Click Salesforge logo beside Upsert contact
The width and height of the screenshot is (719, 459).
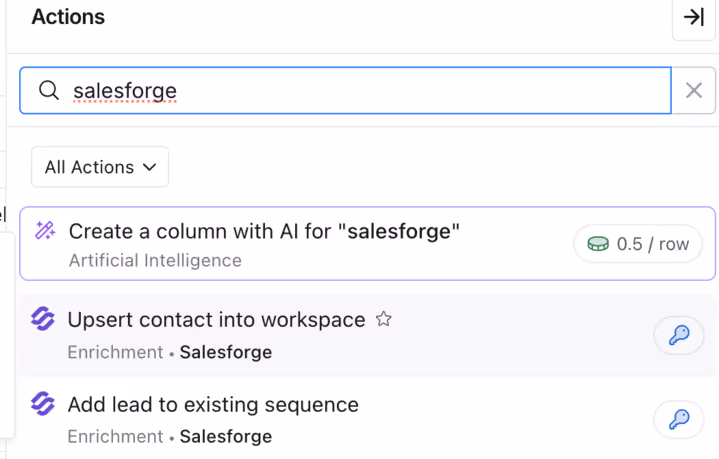[42, 320]
